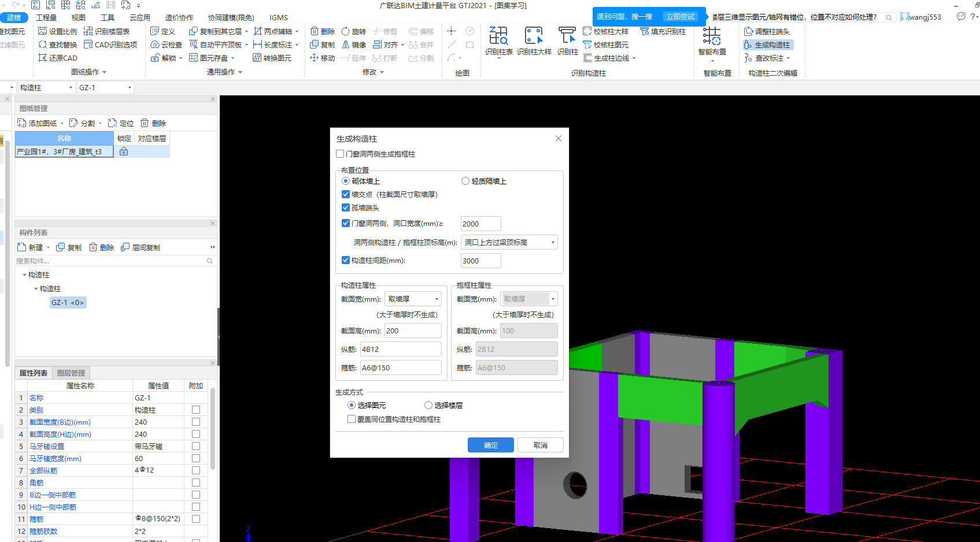Close the 生成构造柱 dialog
This screenshot has height=542, width=980.
(559, 139)
